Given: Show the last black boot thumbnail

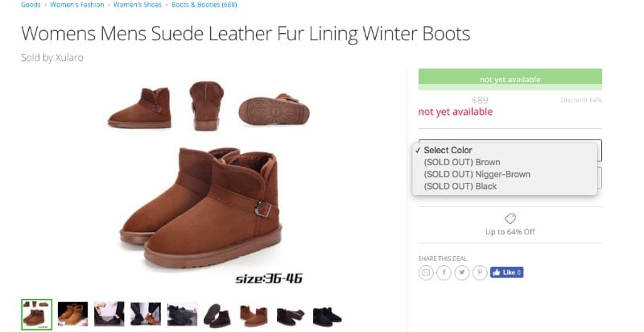Looking at the screenshot, I should pos(328,314).
